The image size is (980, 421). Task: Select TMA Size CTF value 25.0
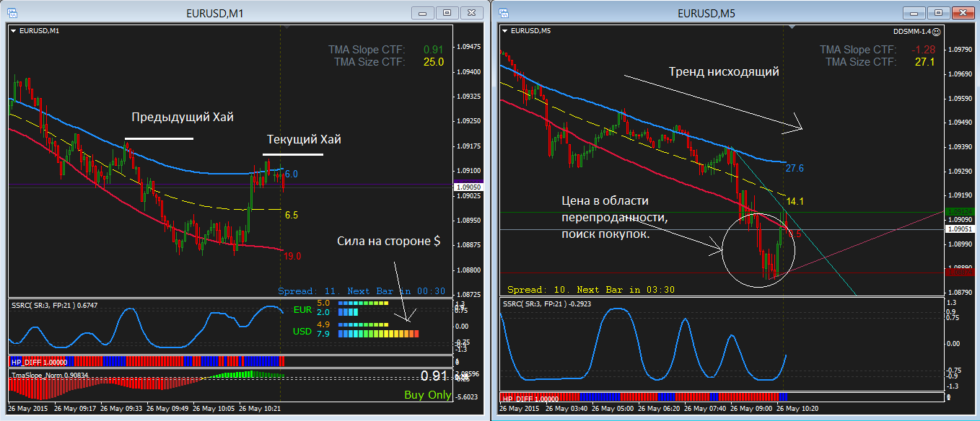[x=433, y=62]
